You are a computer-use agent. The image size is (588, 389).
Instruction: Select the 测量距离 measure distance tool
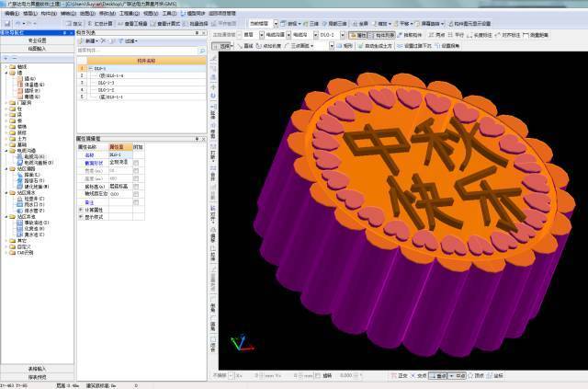[x=536, y=35]
